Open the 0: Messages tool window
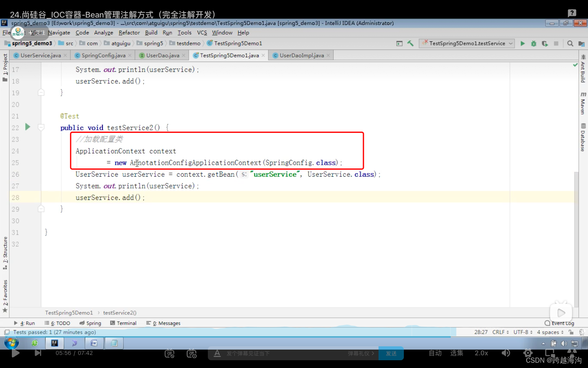The image size is (588, 368). (163, 323)
